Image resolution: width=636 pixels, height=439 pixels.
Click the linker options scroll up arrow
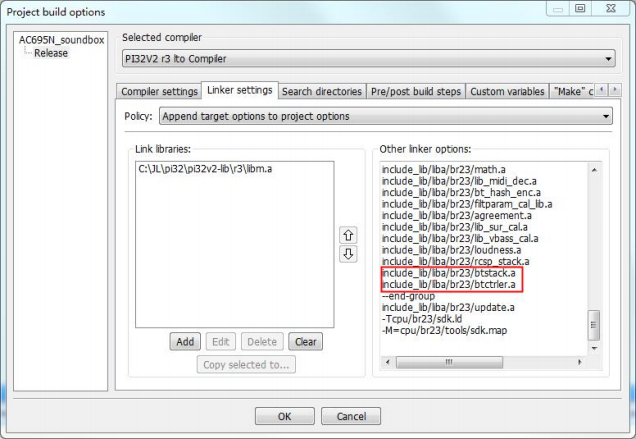594,170
